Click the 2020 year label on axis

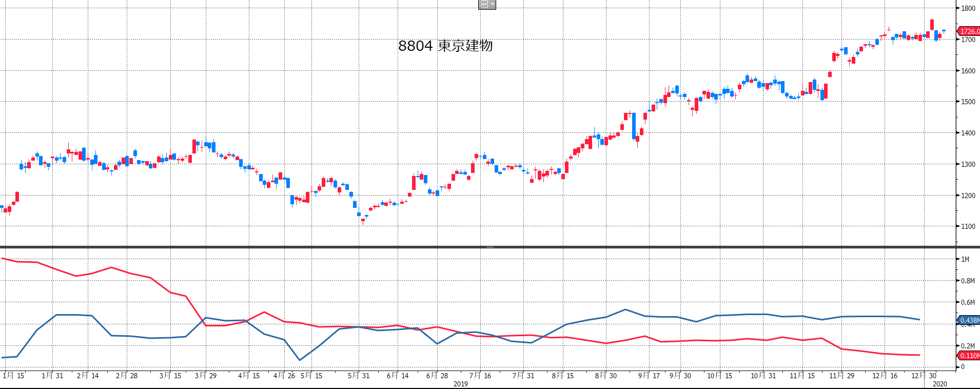click(939, 384)
